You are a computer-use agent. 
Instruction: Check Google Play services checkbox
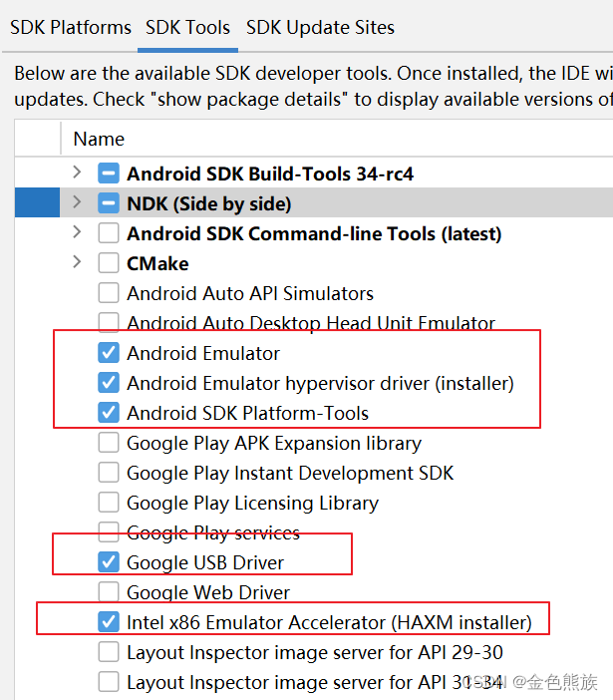pyautogui.click(x=109, y=532)
